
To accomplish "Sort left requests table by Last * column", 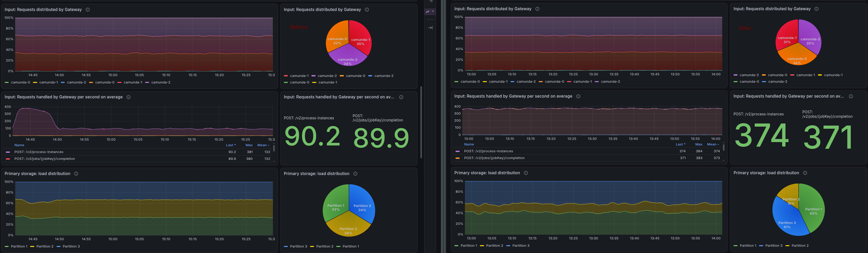I will point(231,145).
